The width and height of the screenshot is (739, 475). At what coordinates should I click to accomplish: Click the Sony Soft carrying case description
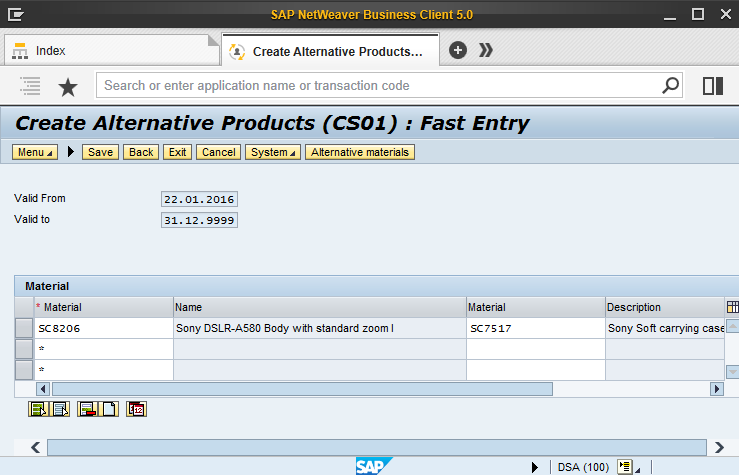[665, 328]
